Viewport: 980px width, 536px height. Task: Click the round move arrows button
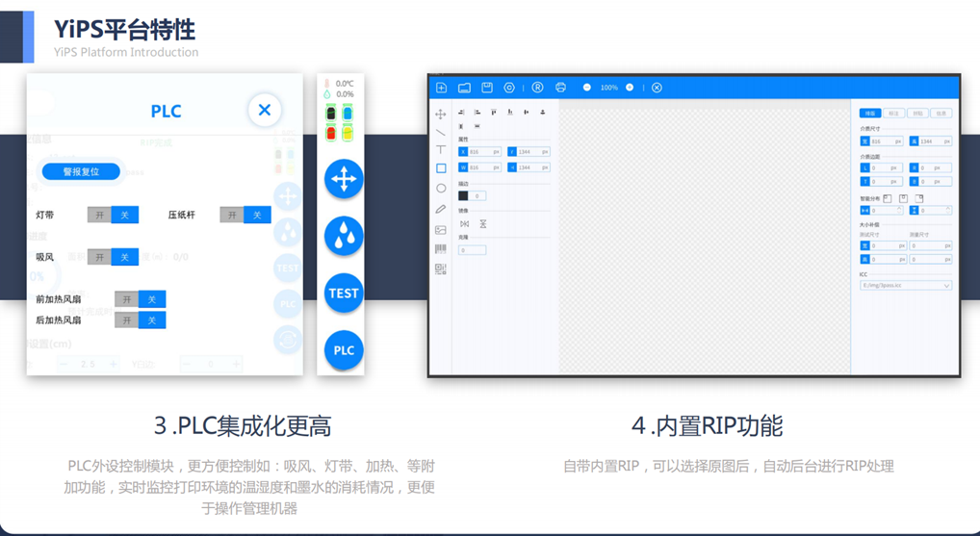pos(344,179)
